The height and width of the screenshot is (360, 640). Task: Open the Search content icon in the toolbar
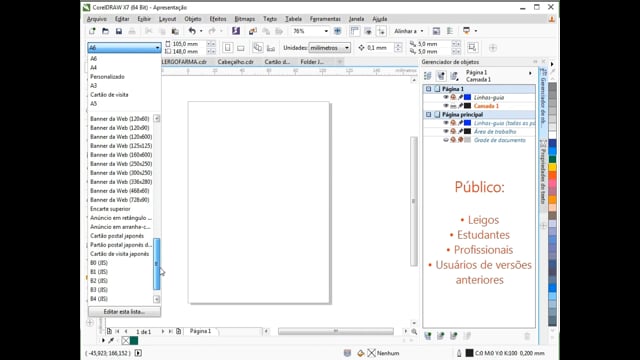tap(236, 31)
